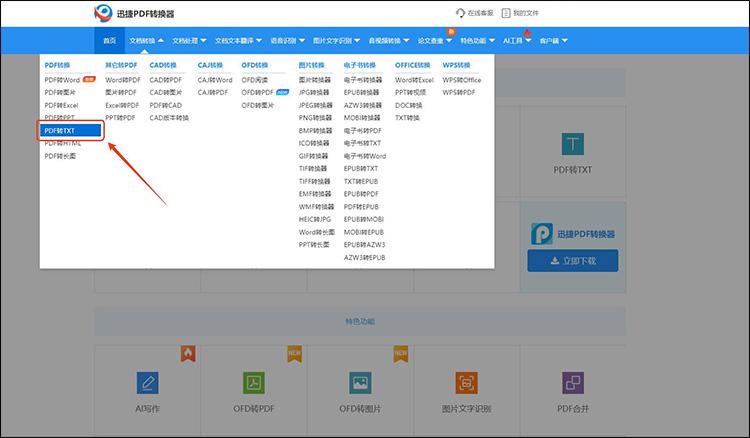Open 在线客服 headset icon
This screenshot has height=438, width=750.
tap(460, 13)
